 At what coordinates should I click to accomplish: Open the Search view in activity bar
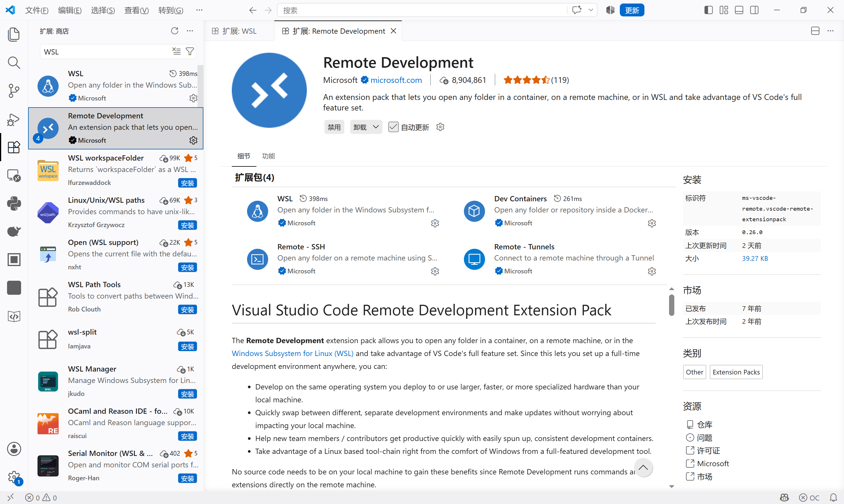pyautogui.click(x=14, y=62)
